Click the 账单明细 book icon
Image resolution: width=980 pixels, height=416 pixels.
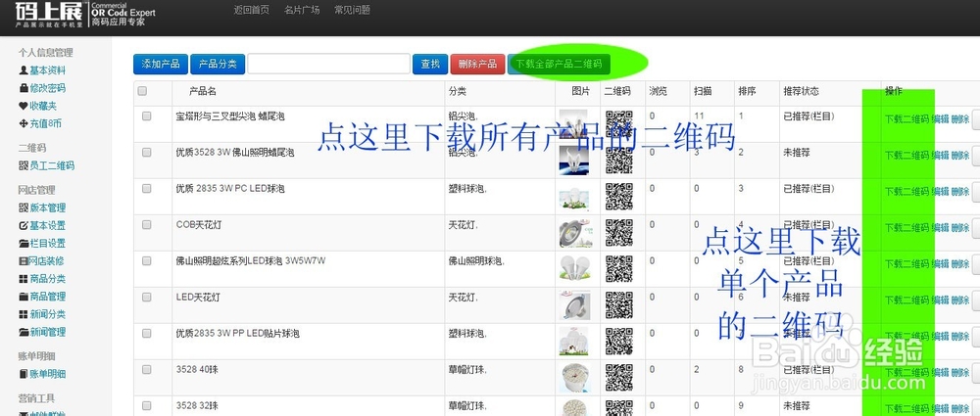click(x=24, y=374)
